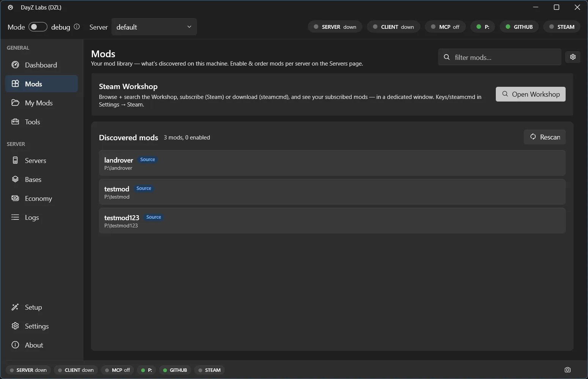This screenshot has height=379, width=588.
Task: Go to the Tools page
Action: 41,122
